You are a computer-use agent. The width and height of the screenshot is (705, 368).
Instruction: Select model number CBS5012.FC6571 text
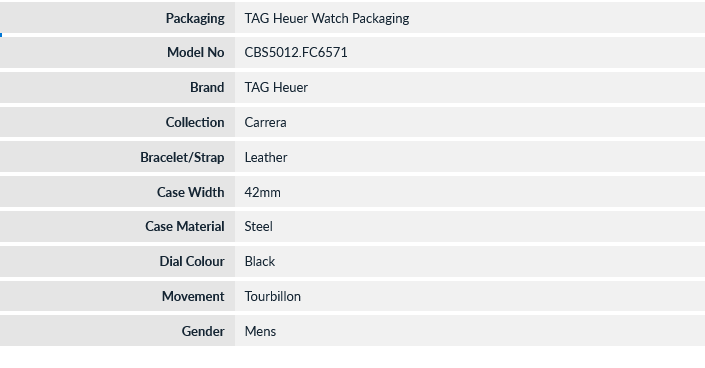pos(296,52)
